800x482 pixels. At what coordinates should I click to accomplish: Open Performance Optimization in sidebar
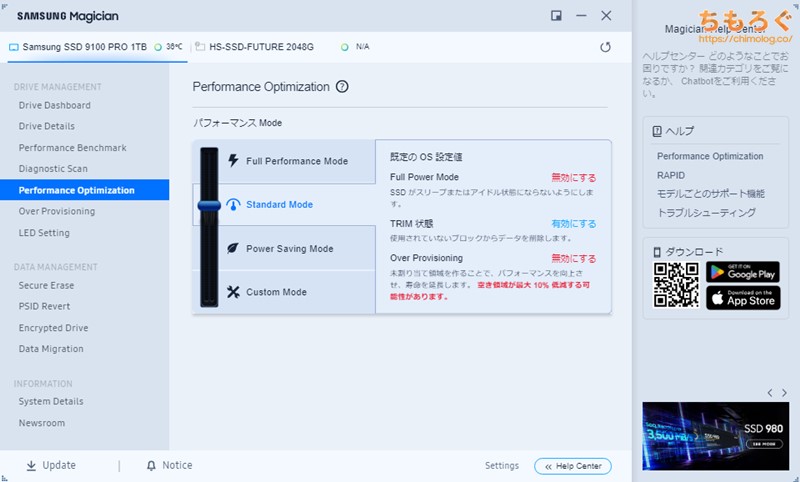[84, 190]
